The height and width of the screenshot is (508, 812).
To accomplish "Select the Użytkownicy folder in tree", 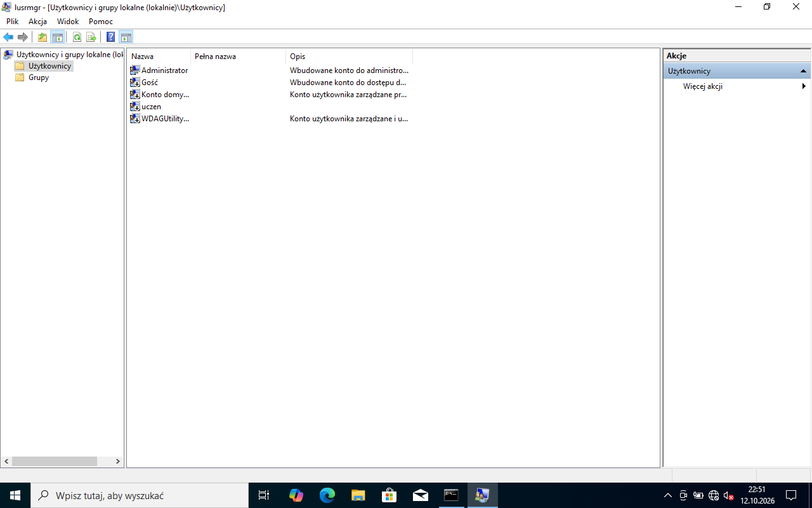I will [49, 66].
